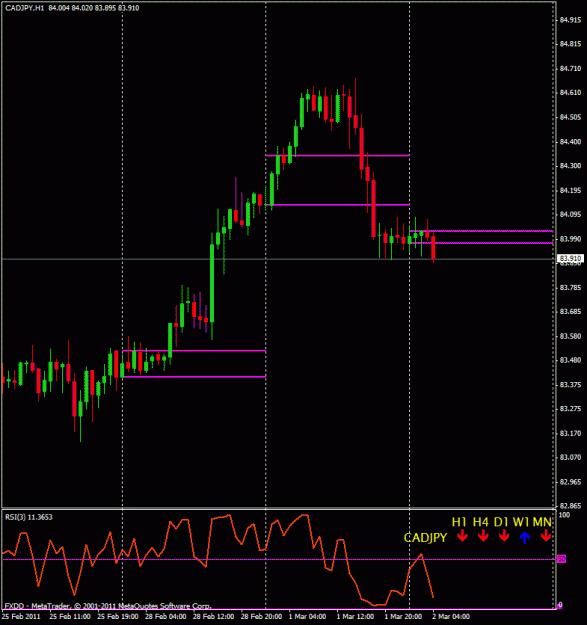Click the RSI scale value 100

tap(564, 515)
